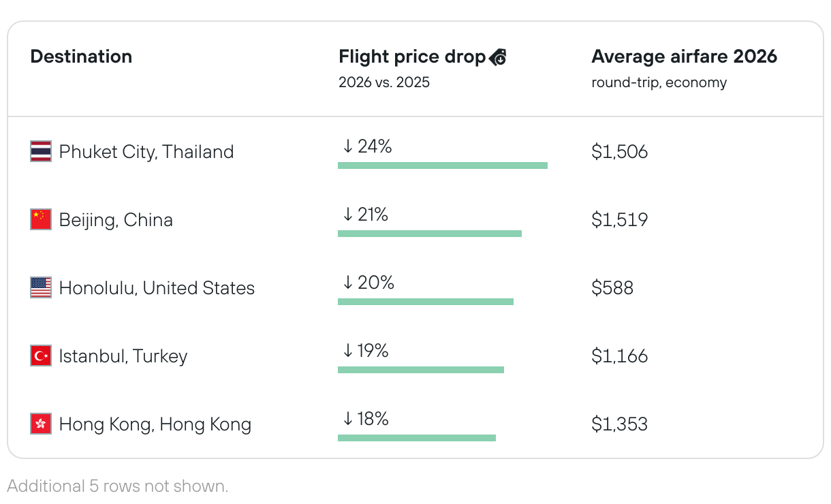Select the Flight price drop column header
The width and height of the screenshot is (831, 504).
tap(411, 57)
